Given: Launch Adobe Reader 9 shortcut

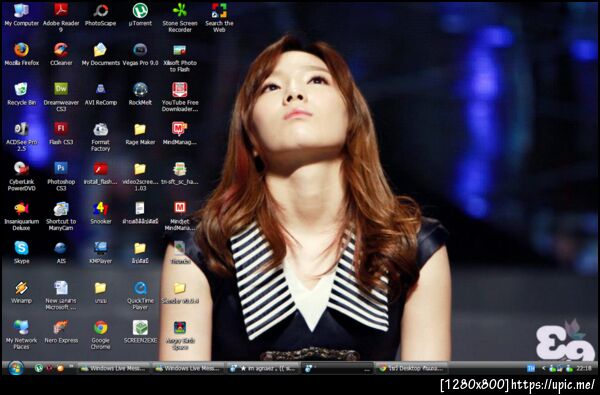Looking at the screenshot, I should 61,17.
